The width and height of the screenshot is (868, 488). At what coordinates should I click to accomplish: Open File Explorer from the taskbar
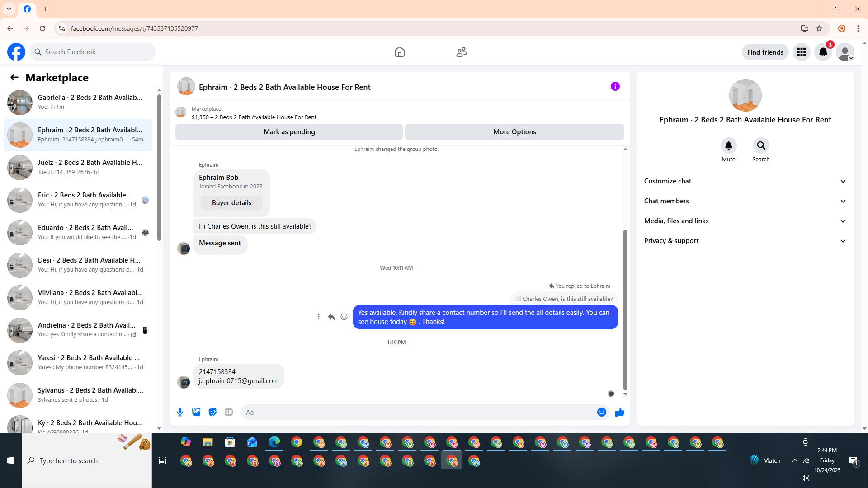click(x=208, y=442)
